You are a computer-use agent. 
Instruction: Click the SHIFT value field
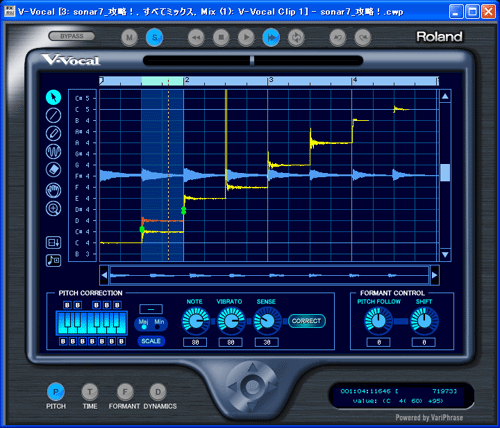click(x=424, y=342)
